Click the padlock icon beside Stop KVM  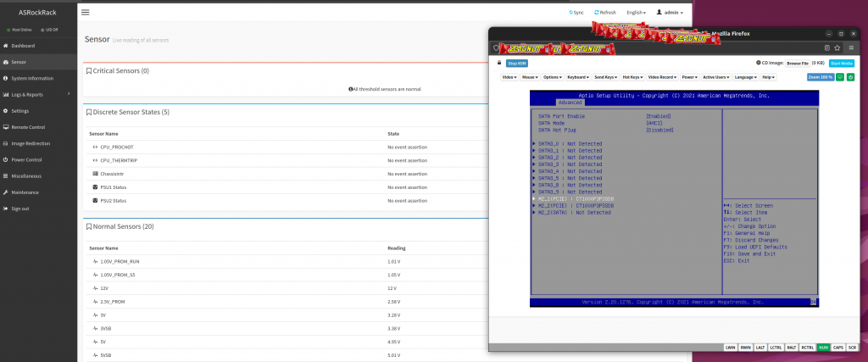point(499,63)
